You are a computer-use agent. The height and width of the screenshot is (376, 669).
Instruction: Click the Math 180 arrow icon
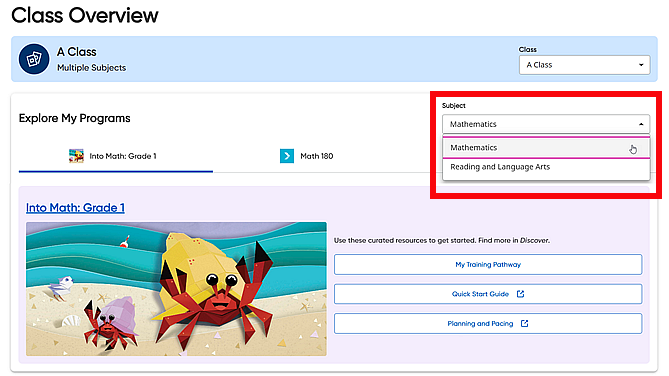[287, 156]
